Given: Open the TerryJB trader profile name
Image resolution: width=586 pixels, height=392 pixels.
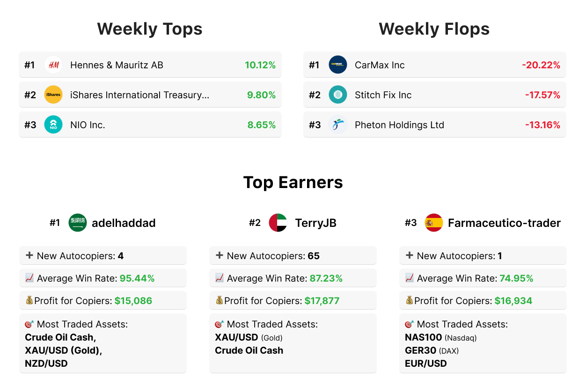Looking at the screenshot, I should point(315,223).
